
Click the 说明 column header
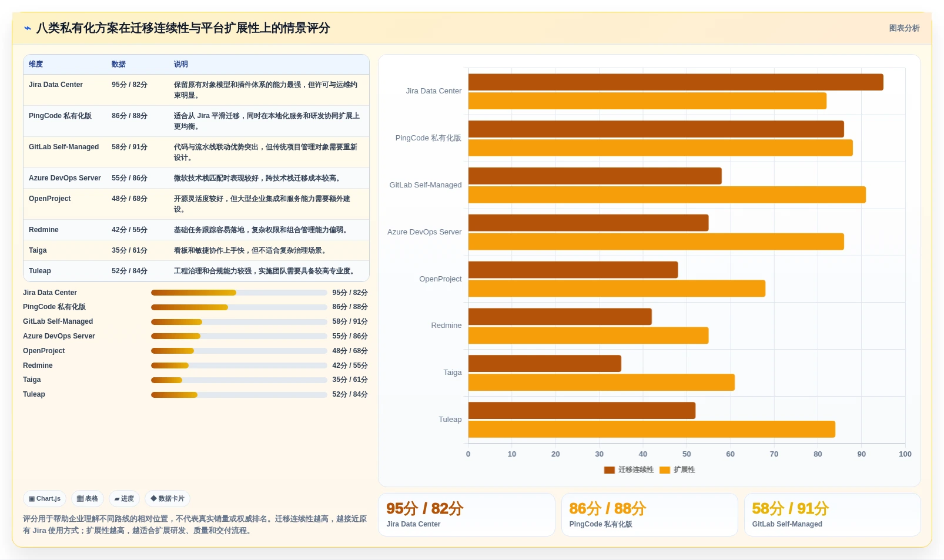(x=180, y=64)
